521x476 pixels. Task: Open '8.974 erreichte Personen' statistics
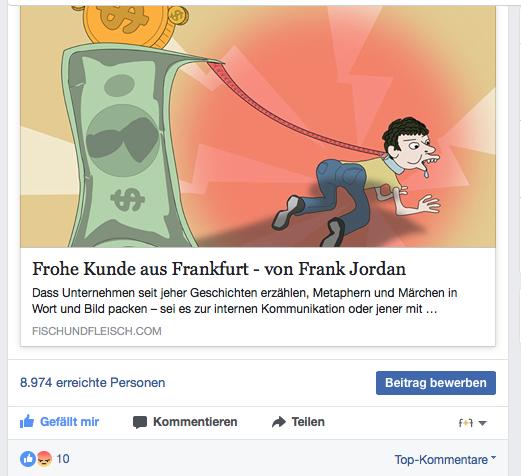[93, 383]
